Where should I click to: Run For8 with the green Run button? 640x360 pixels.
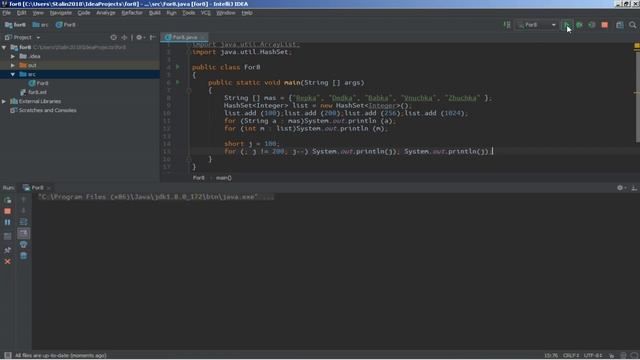coord(567,25)
